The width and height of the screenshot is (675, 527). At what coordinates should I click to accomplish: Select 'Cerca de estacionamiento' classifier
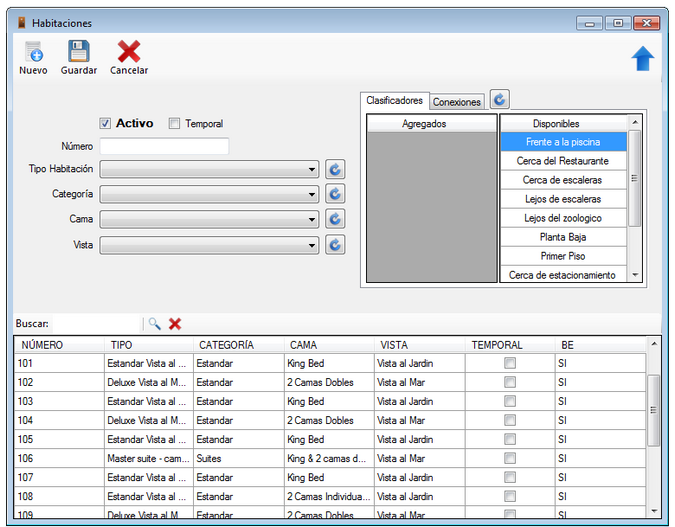(x=563, y=274)
